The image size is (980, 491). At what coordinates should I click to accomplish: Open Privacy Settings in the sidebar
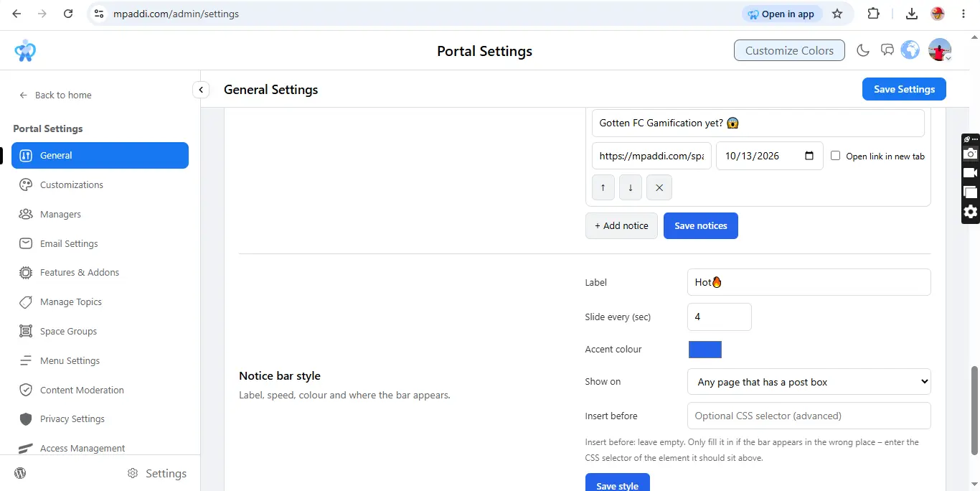point(100,418)
